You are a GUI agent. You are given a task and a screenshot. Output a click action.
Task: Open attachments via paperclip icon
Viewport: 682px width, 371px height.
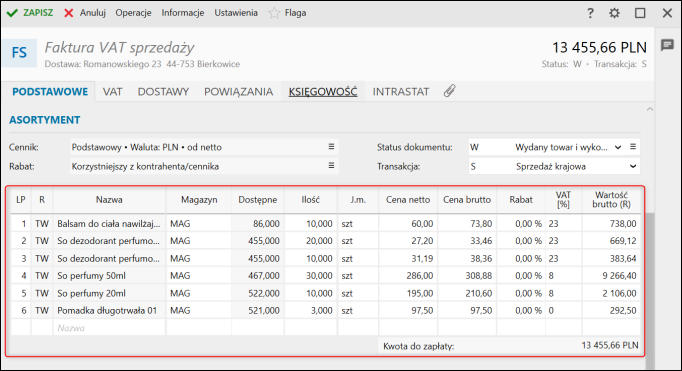449,91
